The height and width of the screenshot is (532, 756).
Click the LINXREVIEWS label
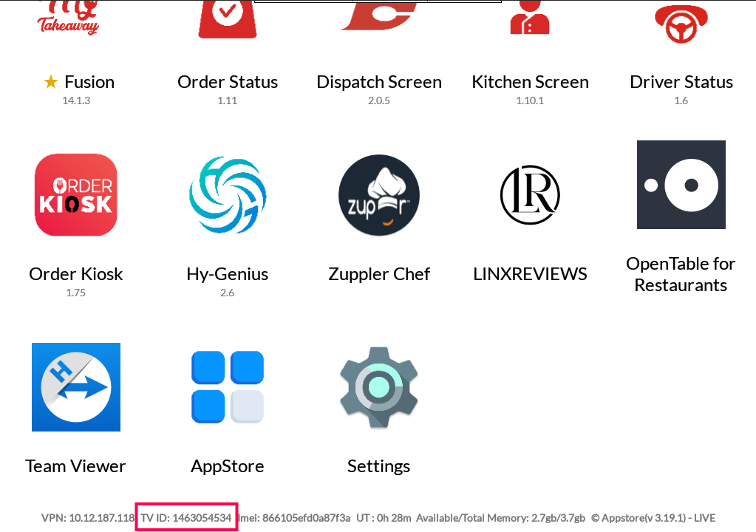coord(530,273)
